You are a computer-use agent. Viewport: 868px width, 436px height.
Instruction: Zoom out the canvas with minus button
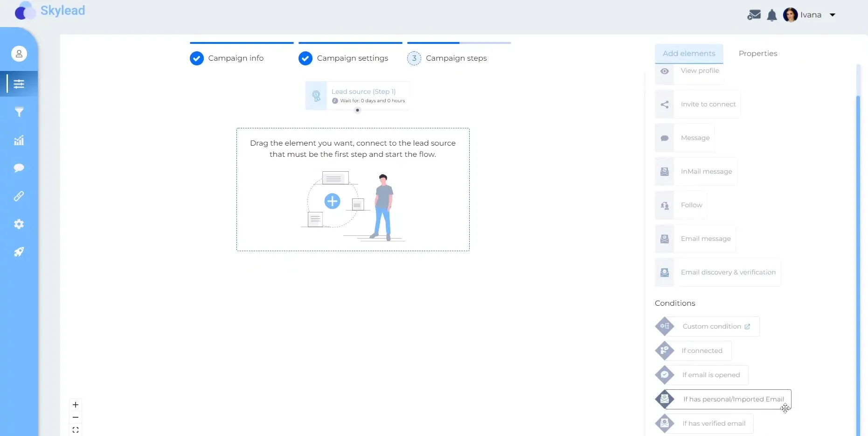coord(76,417)
